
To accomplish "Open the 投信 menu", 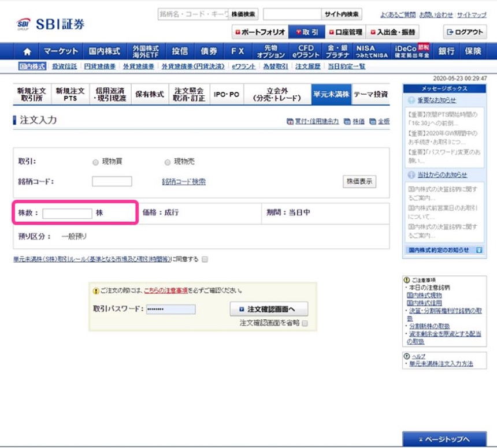I will [x=180, y=51].
